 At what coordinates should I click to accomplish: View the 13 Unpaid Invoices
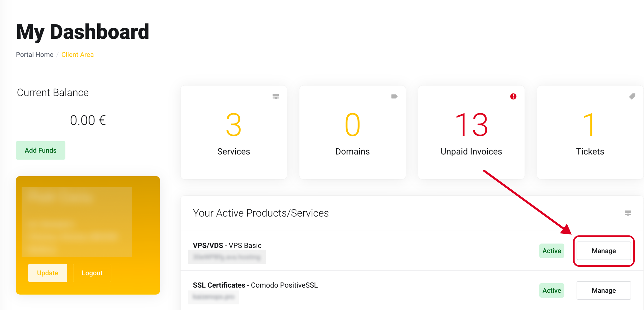471,132
